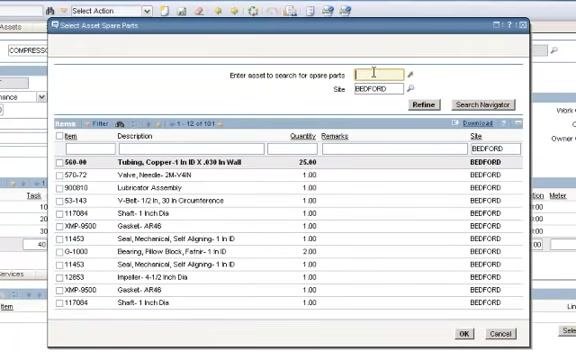Check the box for item 12853 Impeller
The width and height of the screenshot is (576, 360).
[x=60, y=278]
